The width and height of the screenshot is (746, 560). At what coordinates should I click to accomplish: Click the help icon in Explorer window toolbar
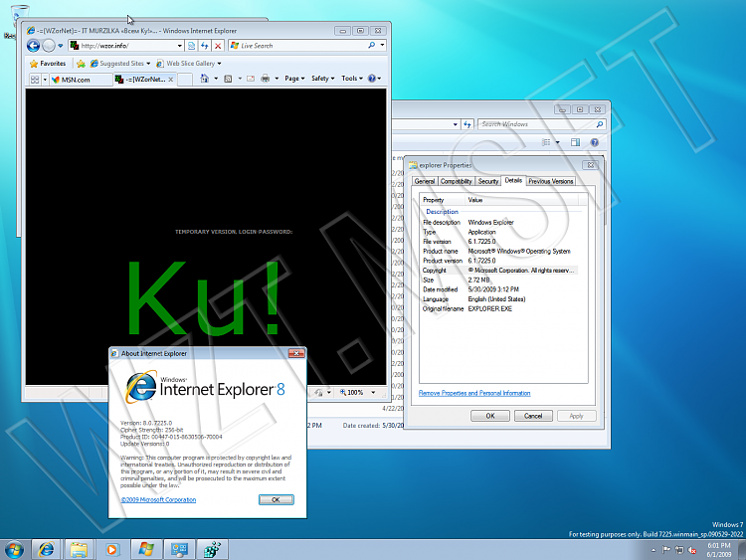tap(594, 142)
